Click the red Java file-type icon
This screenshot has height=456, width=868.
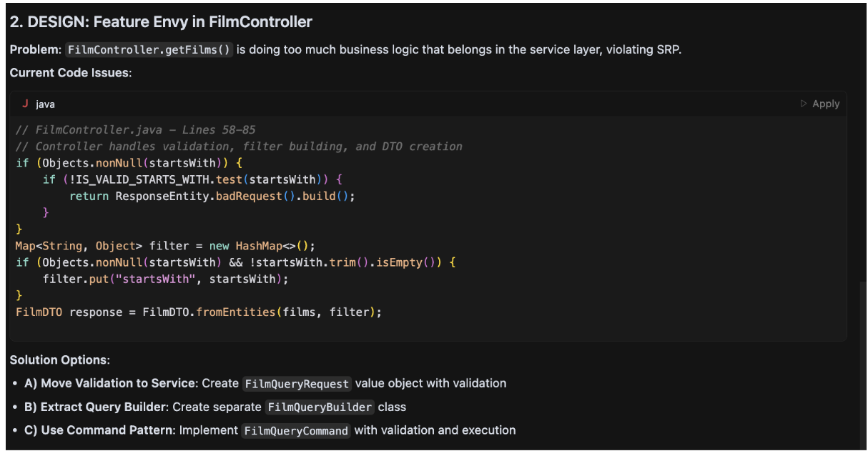point(25,104)
